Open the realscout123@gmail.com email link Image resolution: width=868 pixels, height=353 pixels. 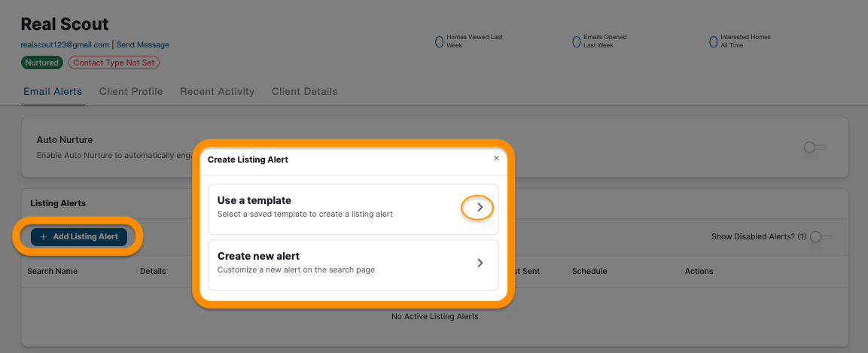[65, 45]
